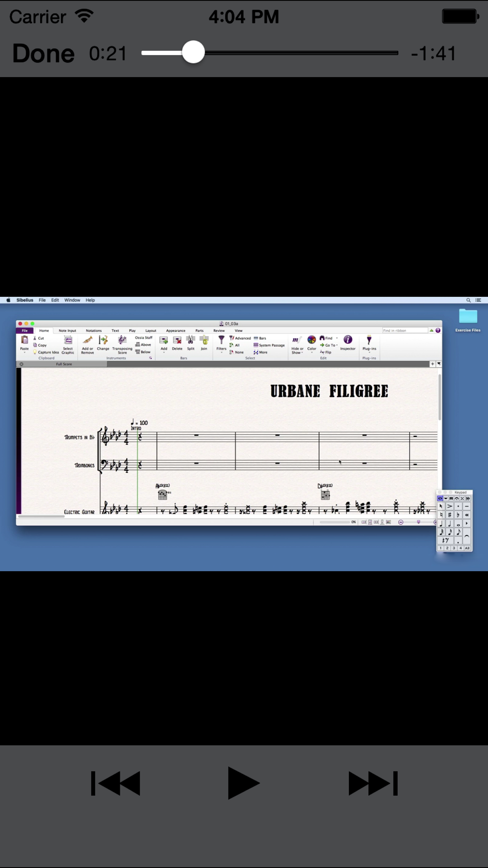Screen dimensions: 488x868
Task: Open the document tabs switch menu
Action: point(439,364)
